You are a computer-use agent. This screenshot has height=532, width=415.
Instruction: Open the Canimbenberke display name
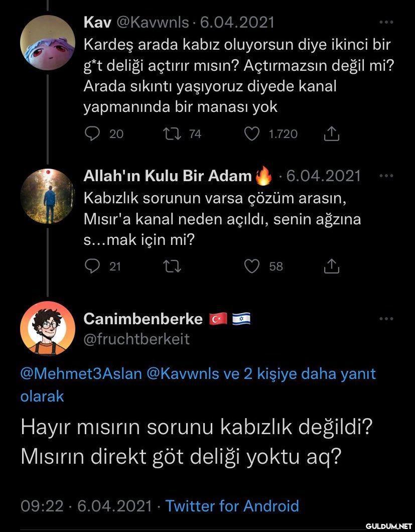point(143,319)
